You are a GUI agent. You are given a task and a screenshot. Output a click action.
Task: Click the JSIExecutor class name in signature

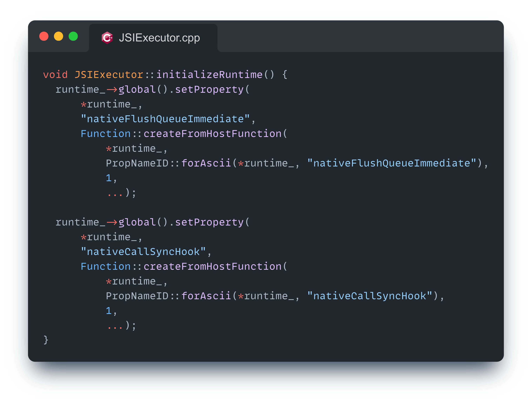pyautogui.click(x=109, y=75)
